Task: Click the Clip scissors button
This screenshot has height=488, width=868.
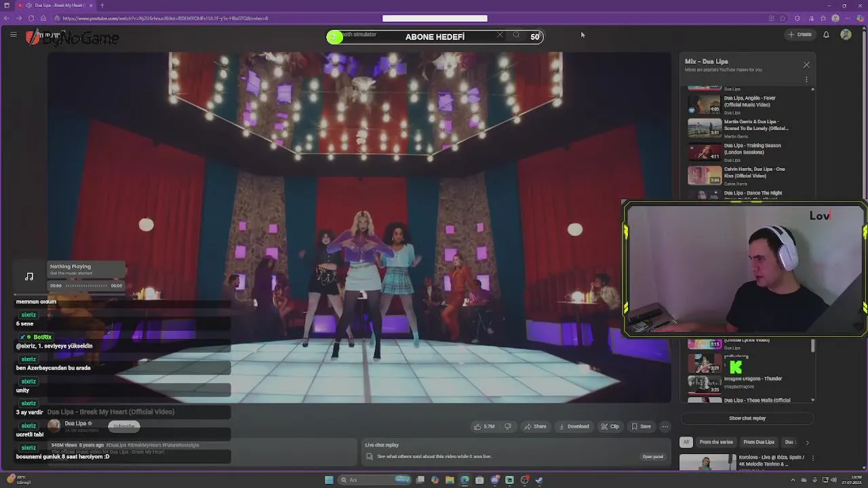Action: click(x=610, y=426)
